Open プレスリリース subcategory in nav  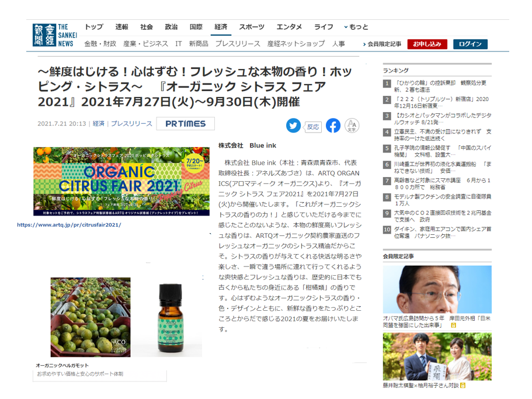pyautogui.click(x=238, y=44)
